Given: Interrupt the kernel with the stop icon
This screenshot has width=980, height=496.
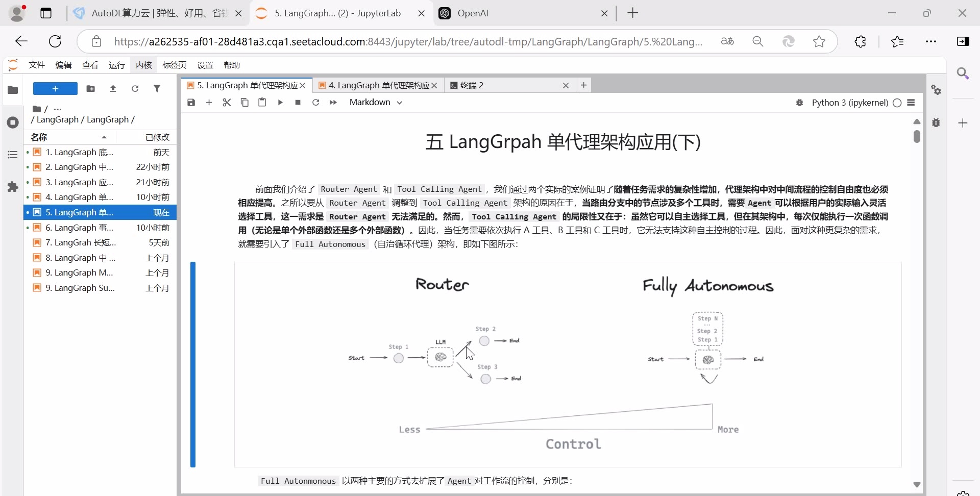Looking at the screenshot, I should (298, 102).
